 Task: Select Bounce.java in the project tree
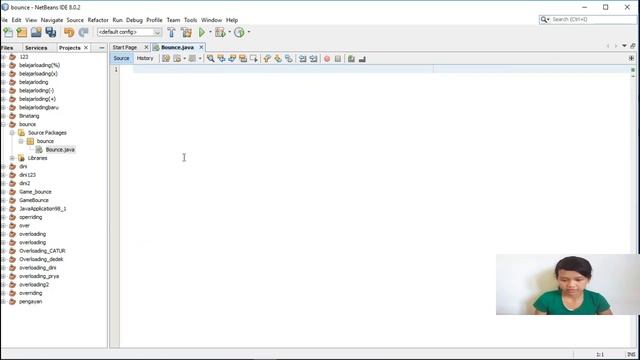[60, 150]
